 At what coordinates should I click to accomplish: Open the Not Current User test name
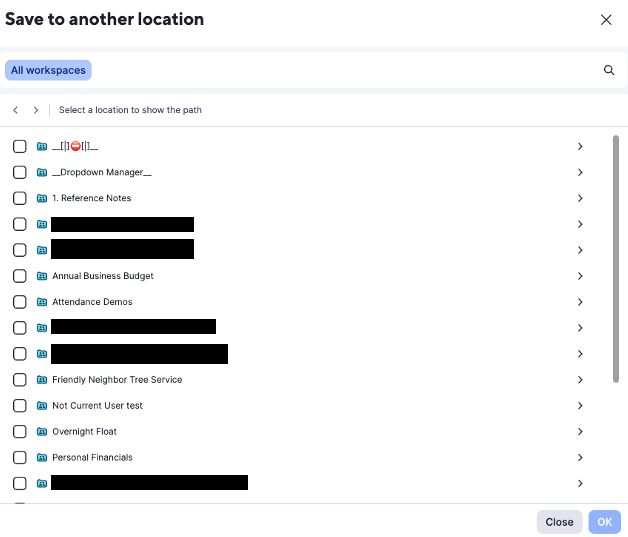pos(97,406)
